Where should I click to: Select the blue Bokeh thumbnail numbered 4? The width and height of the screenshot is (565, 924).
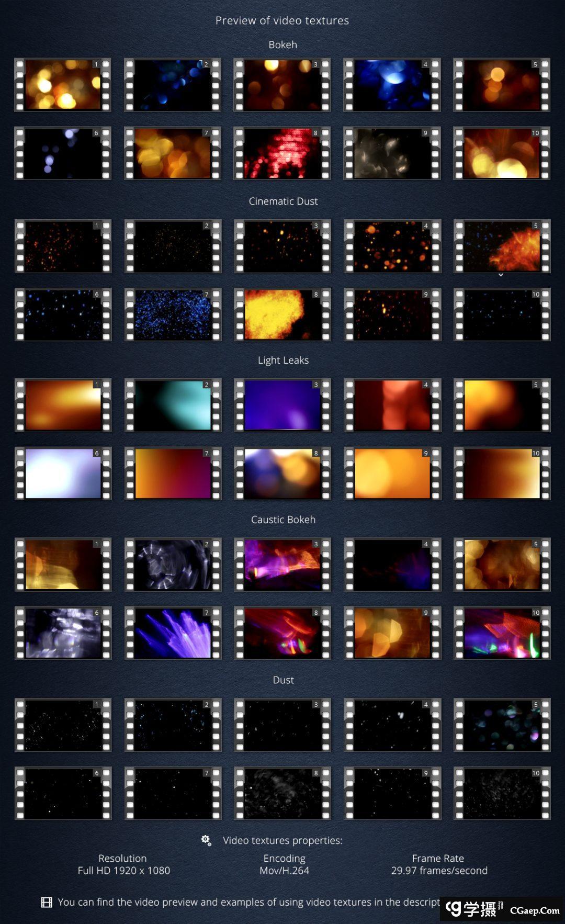[392, 85]
